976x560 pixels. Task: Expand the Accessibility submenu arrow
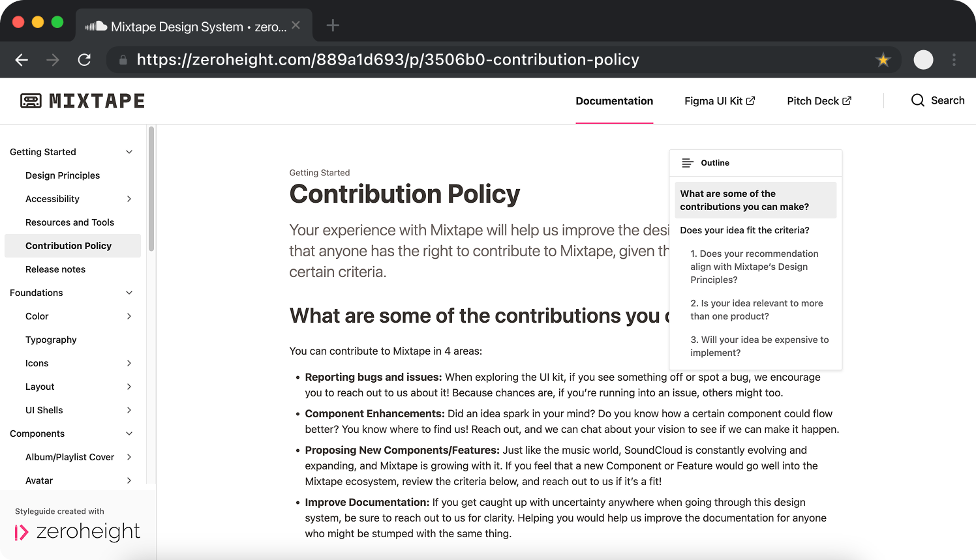click(129, 199)
